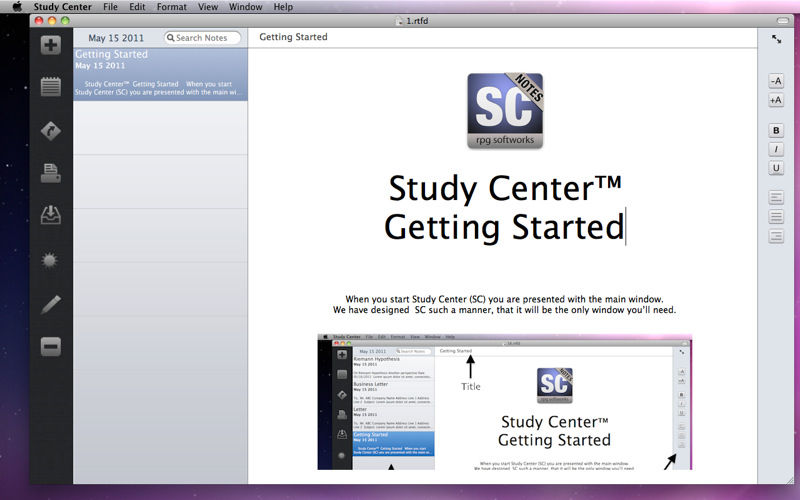The width and height of the screenshot is (800, 500).
Task: Click the toolbar toggle pill in title bar
Action: click(783, 20)
